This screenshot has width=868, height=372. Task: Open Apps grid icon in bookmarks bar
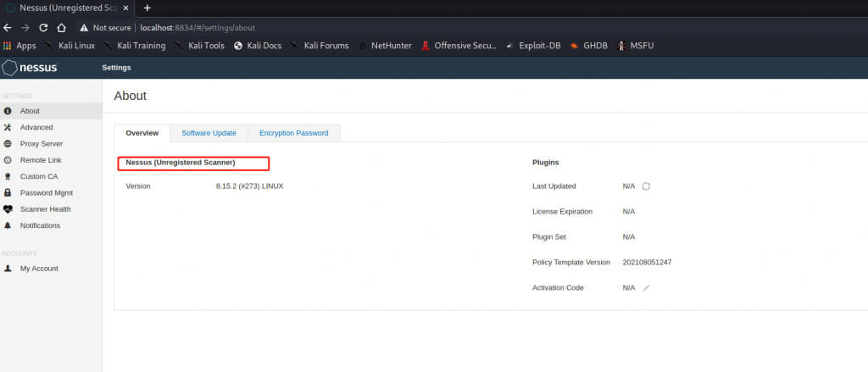coord(7,46)
